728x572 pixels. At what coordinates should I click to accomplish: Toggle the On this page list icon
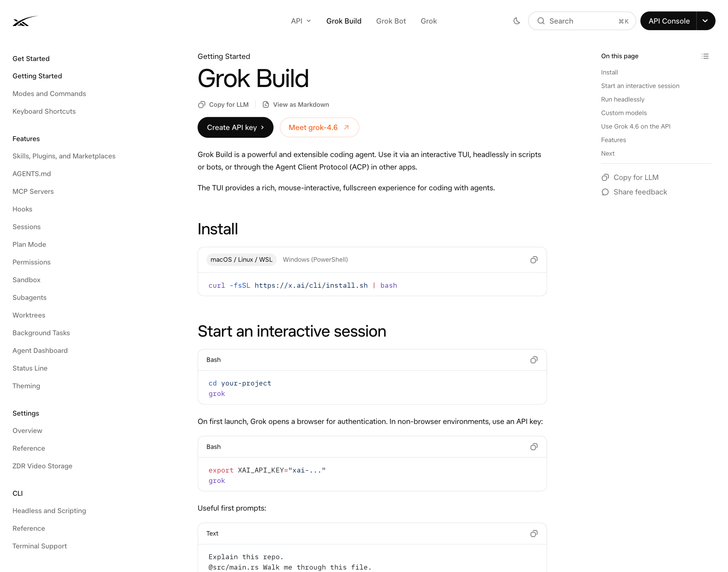coord(705,56)
